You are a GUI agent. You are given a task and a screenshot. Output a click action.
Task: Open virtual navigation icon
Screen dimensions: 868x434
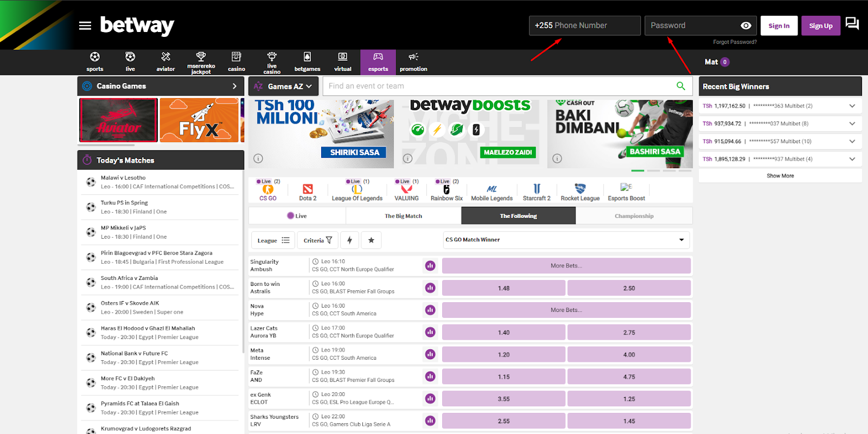343,57
